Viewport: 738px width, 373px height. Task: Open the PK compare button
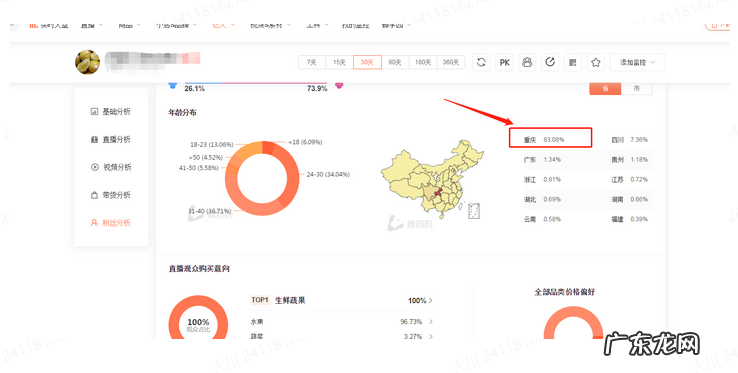(x=505, y=62)
